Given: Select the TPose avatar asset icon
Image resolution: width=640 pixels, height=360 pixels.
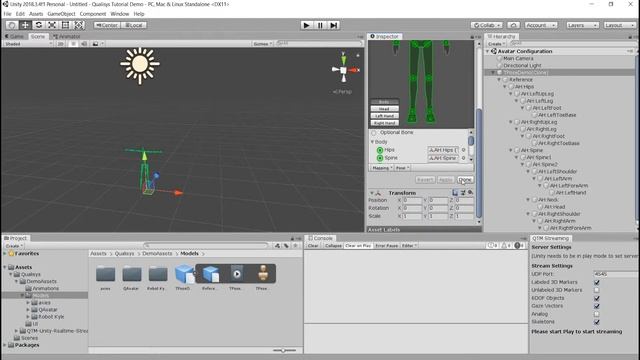Looking at the screenshot, I should point(263,273).
